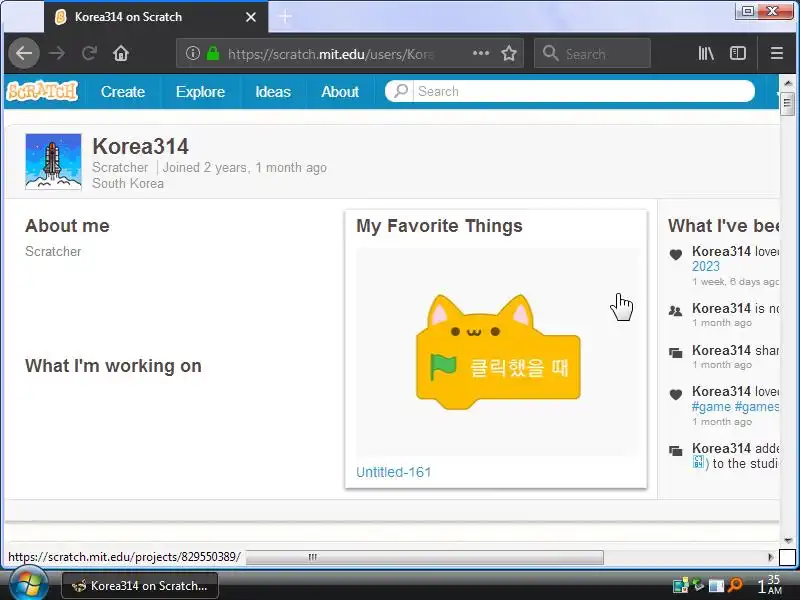Click Korea314 in the top 'loved' activity
Image resolution: width=800 pixels, height=600 pixels.
721,251
